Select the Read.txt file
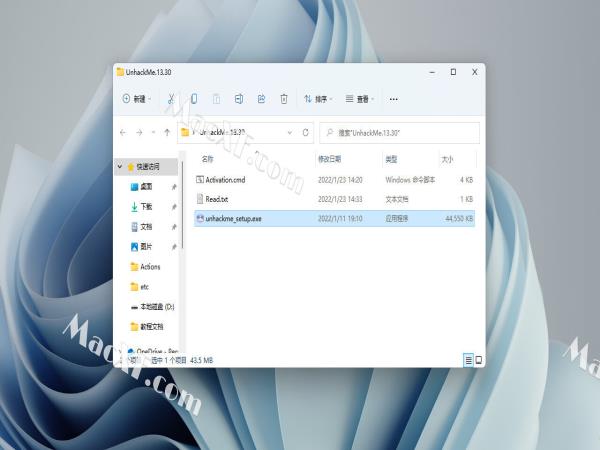600x450 pixels. point(334,199)
